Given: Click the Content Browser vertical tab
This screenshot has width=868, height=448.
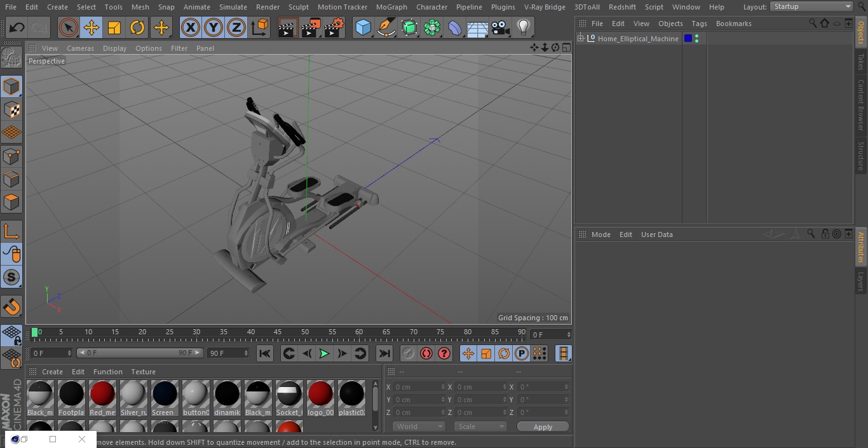Looking at the screenshot, I should tap(861, 105).
